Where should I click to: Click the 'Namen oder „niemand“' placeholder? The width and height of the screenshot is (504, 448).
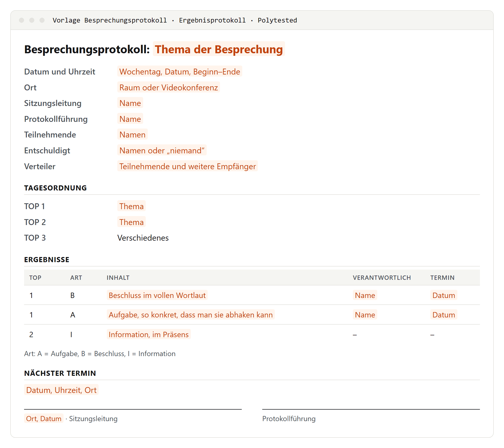(x=162, y=151)
